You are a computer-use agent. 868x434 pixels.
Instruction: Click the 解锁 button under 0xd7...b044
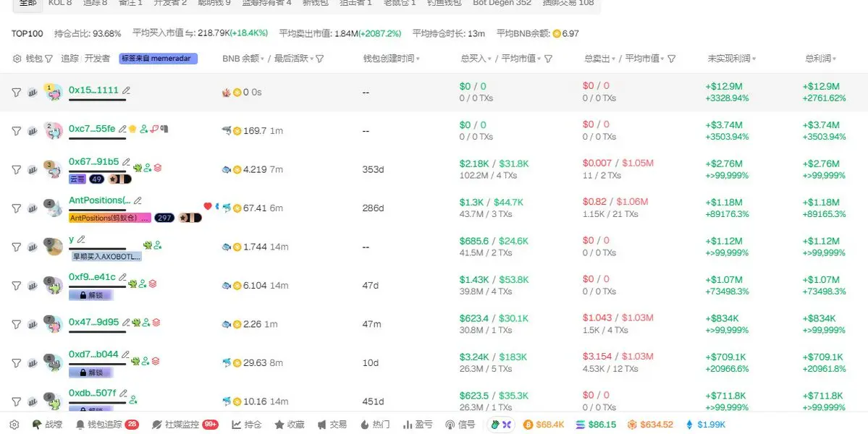(90, 373)
